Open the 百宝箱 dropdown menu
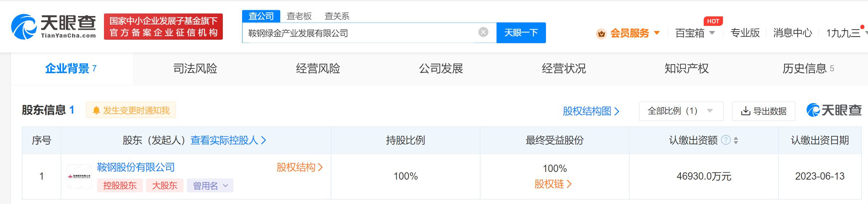 point(695,33)
